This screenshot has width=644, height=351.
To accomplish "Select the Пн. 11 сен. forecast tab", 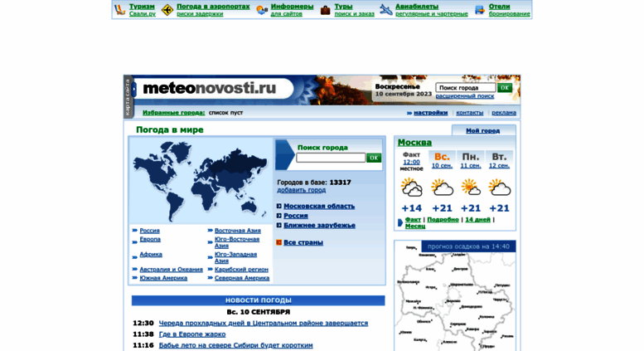I will [471, 160].
